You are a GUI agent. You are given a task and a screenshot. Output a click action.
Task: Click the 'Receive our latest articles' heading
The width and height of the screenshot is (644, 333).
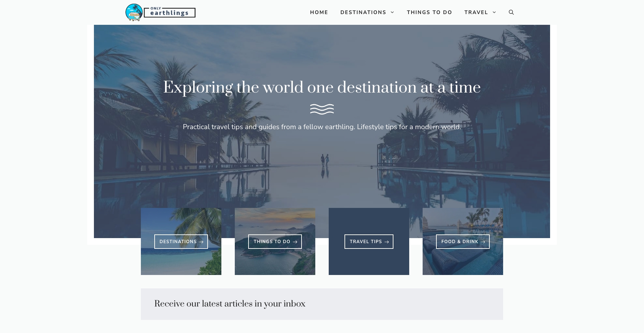(x=229, y=304)
